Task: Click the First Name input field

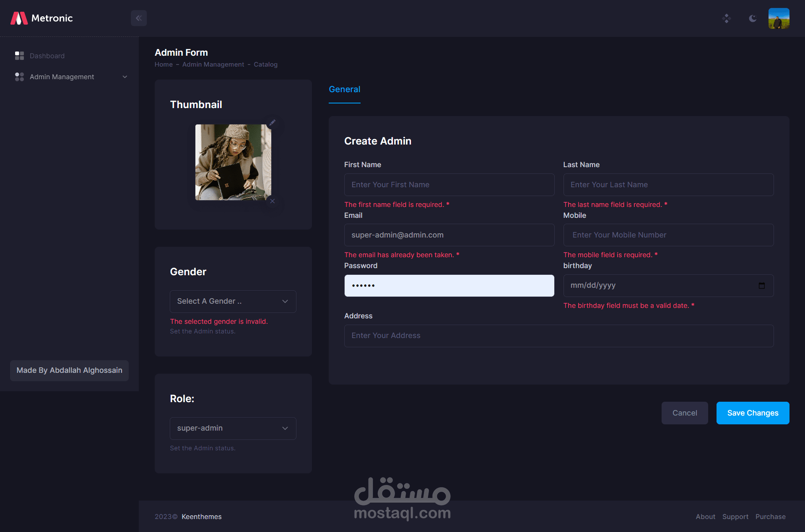Action: click(x=449, y=185)
